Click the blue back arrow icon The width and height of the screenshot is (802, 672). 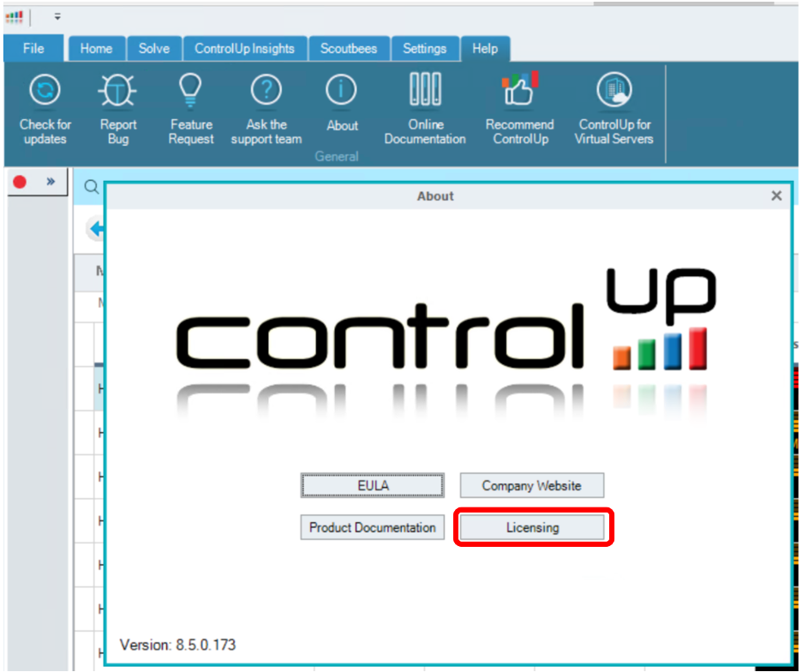click(96, 228)
